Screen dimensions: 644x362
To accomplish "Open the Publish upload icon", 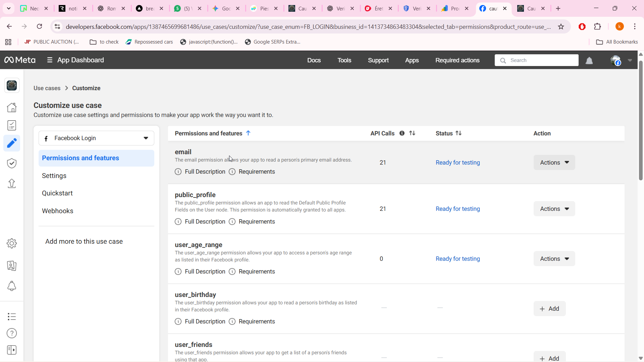I will point(12,183).
